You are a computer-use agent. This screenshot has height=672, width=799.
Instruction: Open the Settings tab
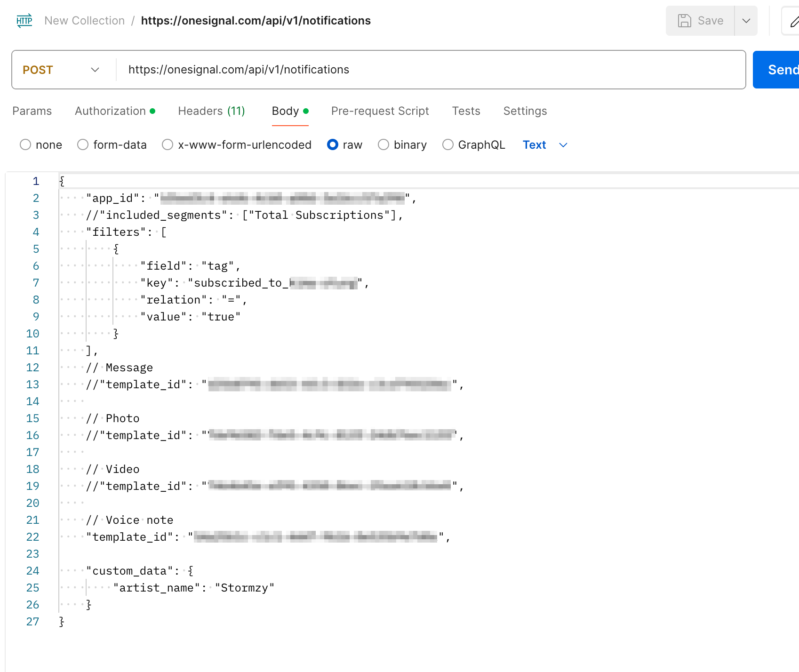[x=525, y=111]
